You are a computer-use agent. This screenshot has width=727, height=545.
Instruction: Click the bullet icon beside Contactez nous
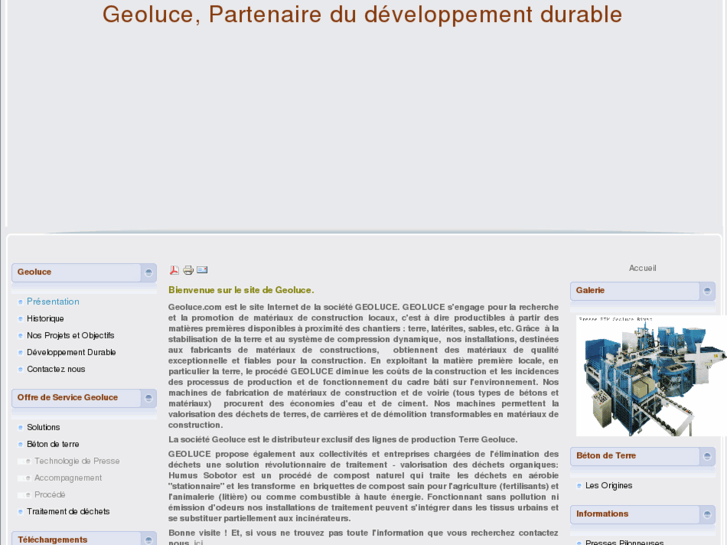click(x=20, y=370)
